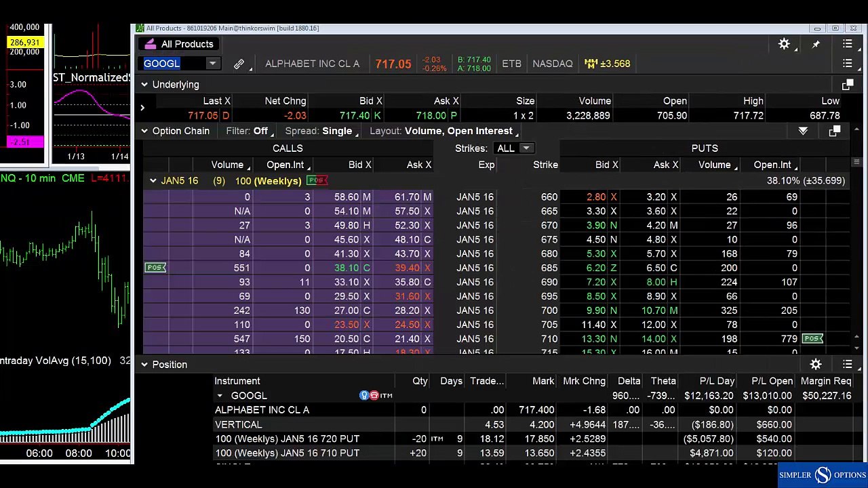
Task: Select the 700 strike row
Action: tap(496, 310)
